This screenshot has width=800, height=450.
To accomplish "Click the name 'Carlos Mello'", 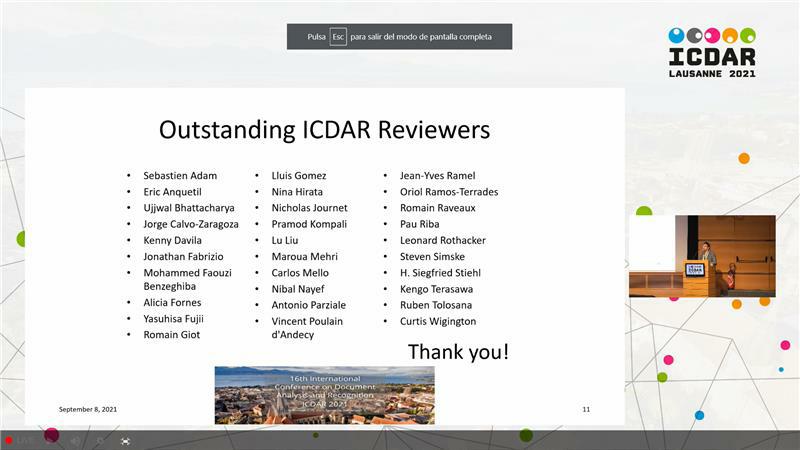I will pyautogui.click(x=300, y=273).
